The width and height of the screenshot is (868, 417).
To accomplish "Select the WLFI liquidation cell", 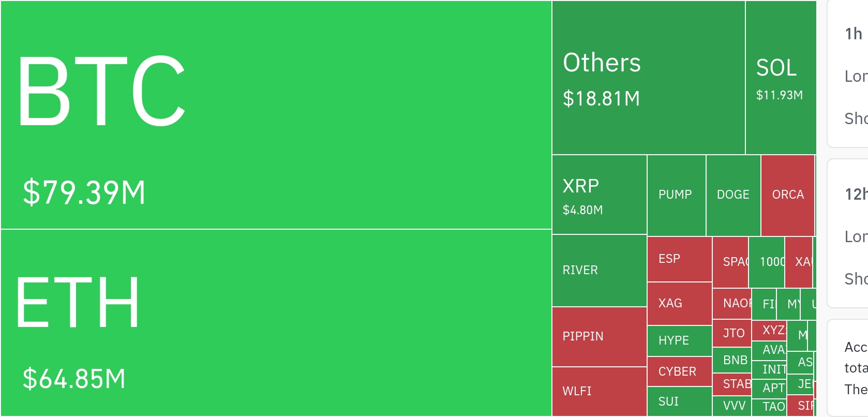I will click(x=599, y=391).
